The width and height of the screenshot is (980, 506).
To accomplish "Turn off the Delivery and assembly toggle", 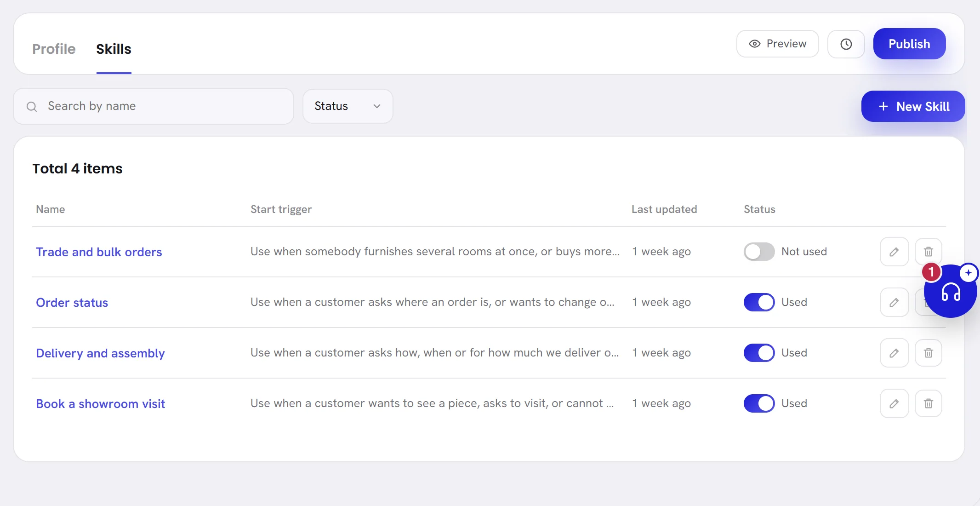I will click(x=759, y=353).
